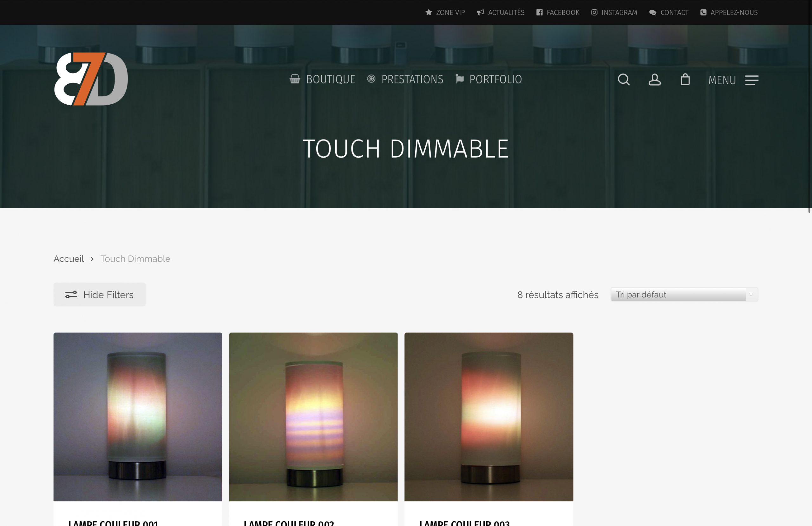Open the Boutique menu item
This screenshot has height=526, width=812.
pyautogui.click(x=330, y=80)
